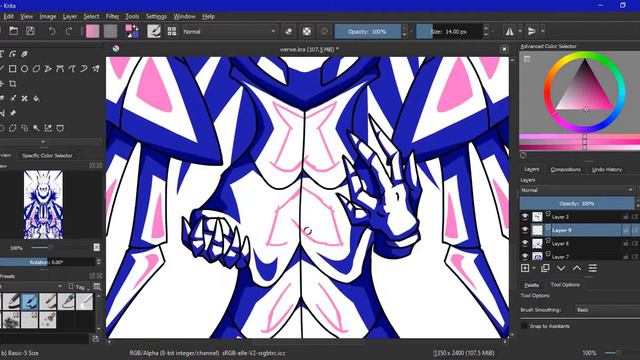Select the Freehand Path tool

click(72, 69)
